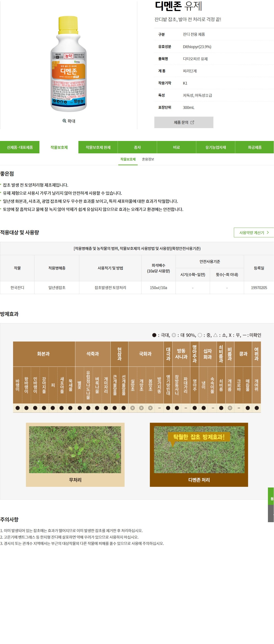Select the 신제품·대표제품 tab
Screen dimensions: 274x644
pyautogui.click(x=20, y=147)
